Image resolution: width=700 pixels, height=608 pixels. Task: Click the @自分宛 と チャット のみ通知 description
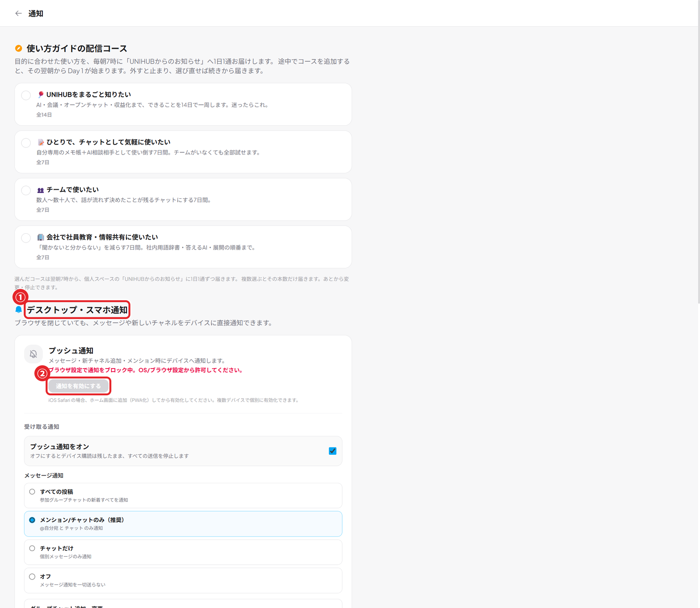point(71,528)
